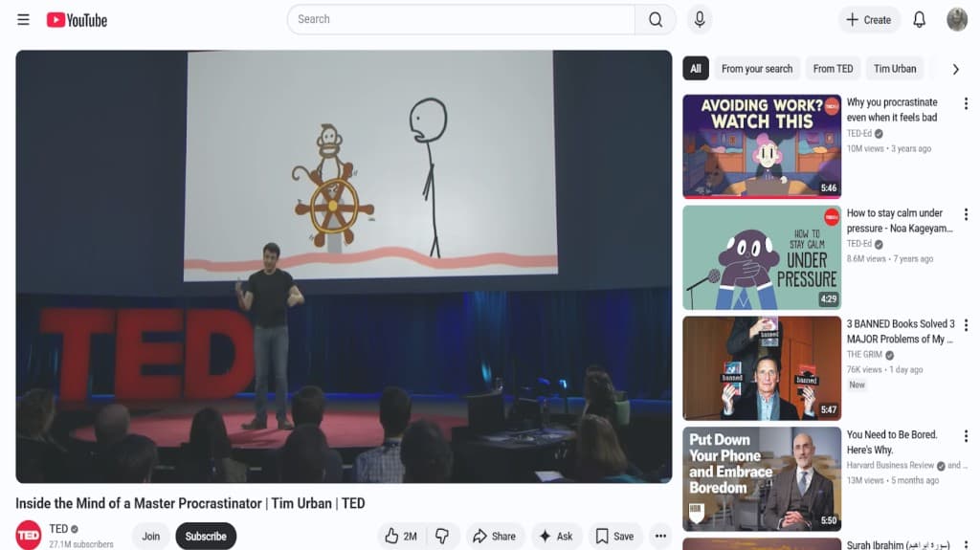Start voice search with microphone icon
This screenshot has height=550, width=980.
coord(700,20)
